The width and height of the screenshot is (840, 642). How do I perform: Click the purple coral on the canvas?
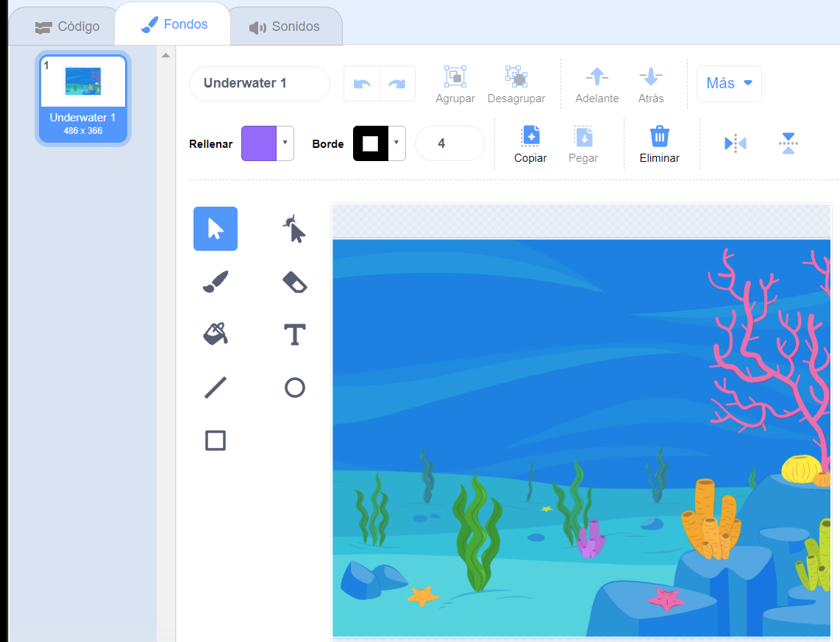pos(591,540)
